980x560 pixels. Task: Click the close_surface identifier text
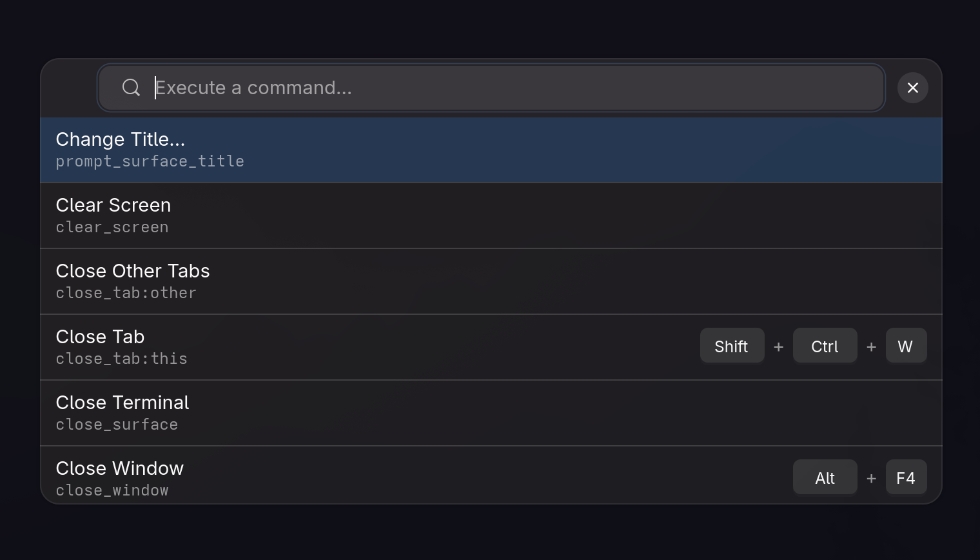pos(117,425)
